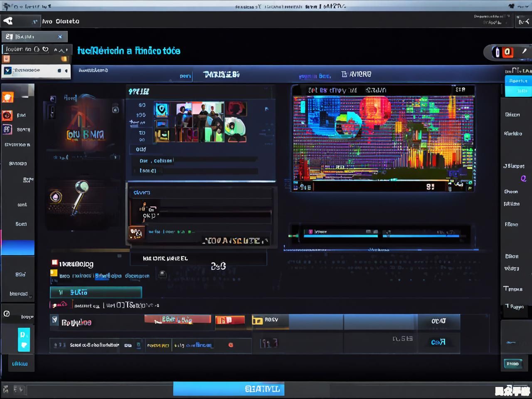Toggle the yellow checkbox below the red square
Screen dimensions: 532x399
[54, 273]
